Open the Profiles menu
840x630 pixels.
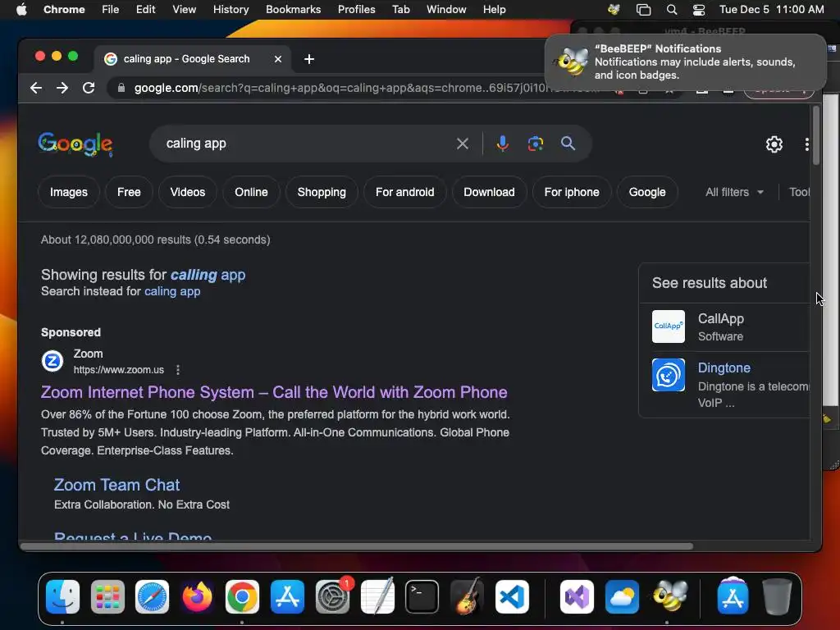(356, 10)
